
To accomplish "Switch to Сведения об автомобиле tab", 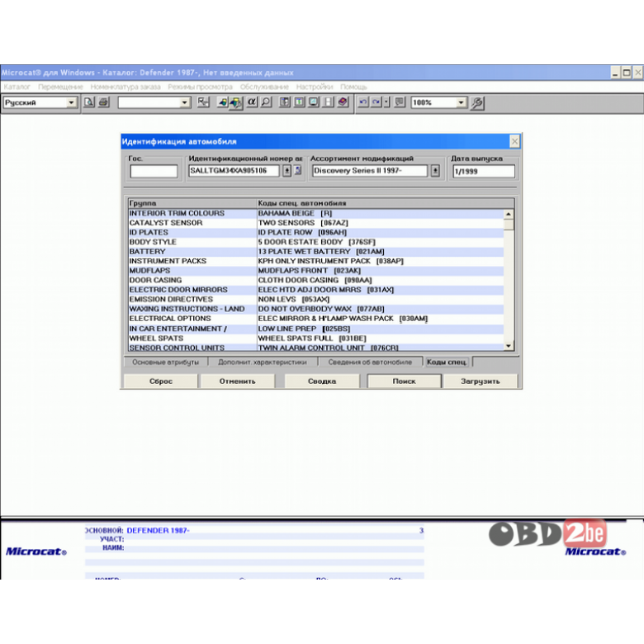I will 370,362.
